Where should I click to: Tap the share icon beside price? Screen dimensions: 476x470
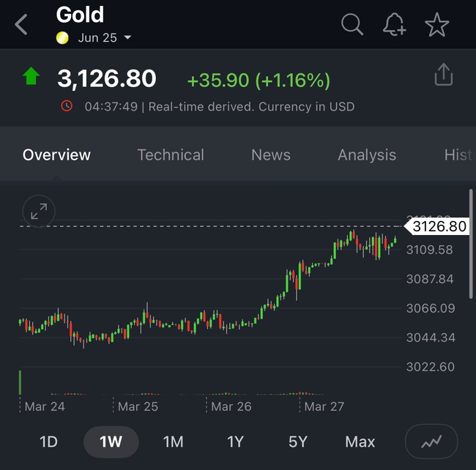(444, 75)
